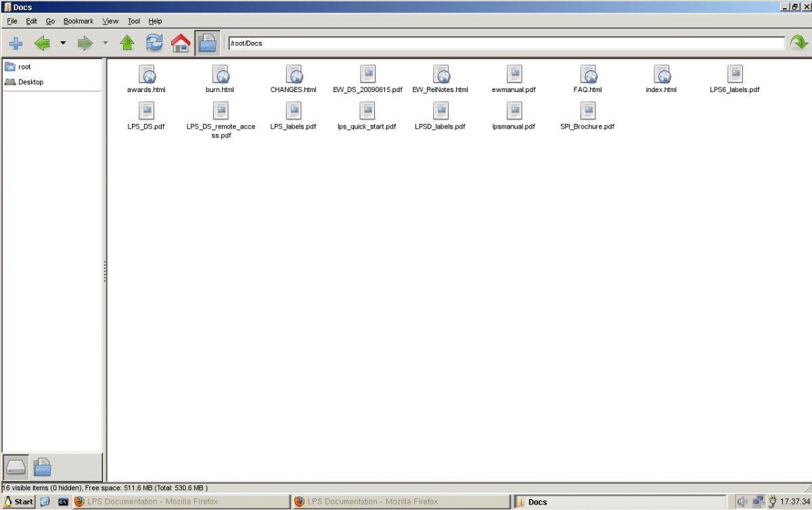Go forward using the right green arrow
812x510 pixels.
coord(85,43)
